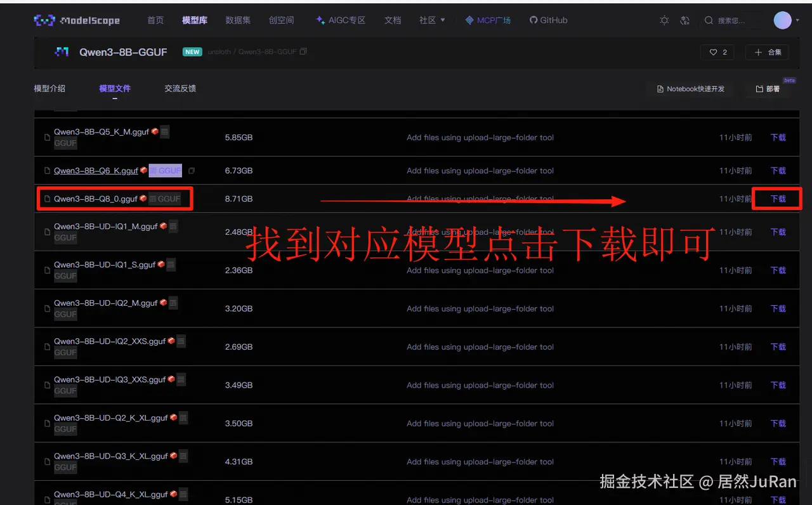
Task: Click the model logo icon beside Qwen3-8B-GGUF
Action: 62,52
